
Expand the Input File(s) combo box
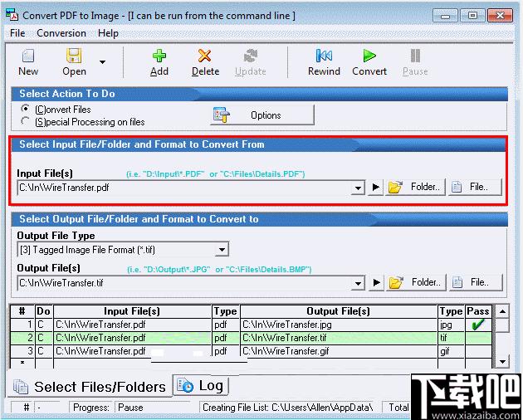point(358,188)
